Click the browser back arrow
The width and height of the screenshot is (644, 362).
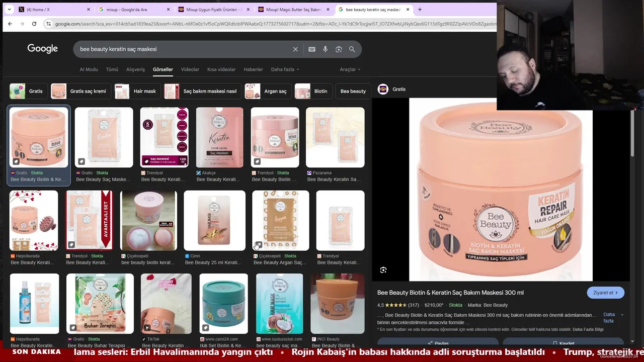[x=10, y=24]
